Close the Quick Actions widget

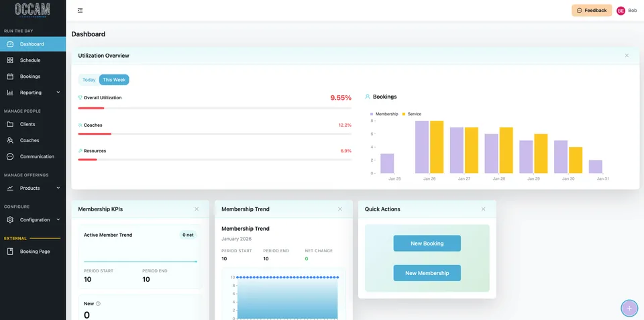pyautogui.click(x=483, y=209)
